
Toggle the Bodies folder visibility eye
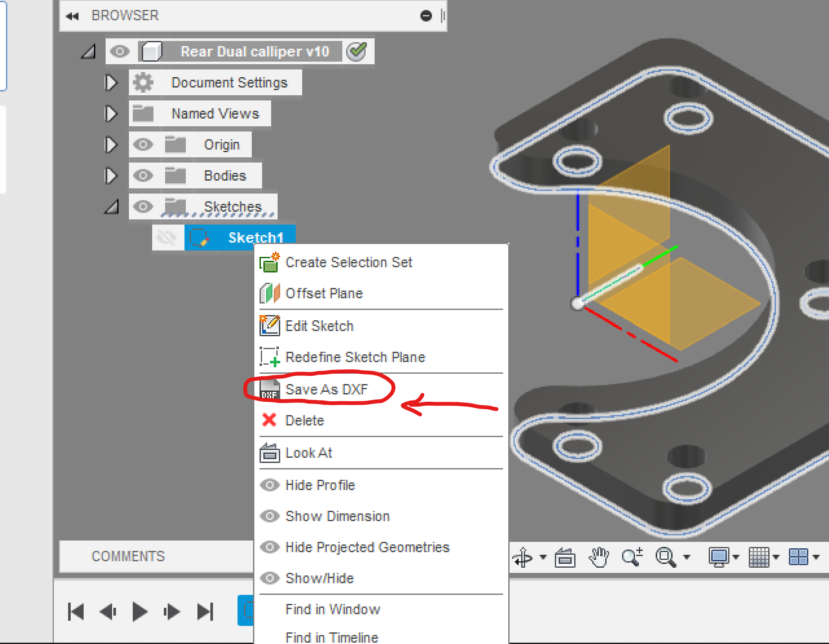pos(143,175)
